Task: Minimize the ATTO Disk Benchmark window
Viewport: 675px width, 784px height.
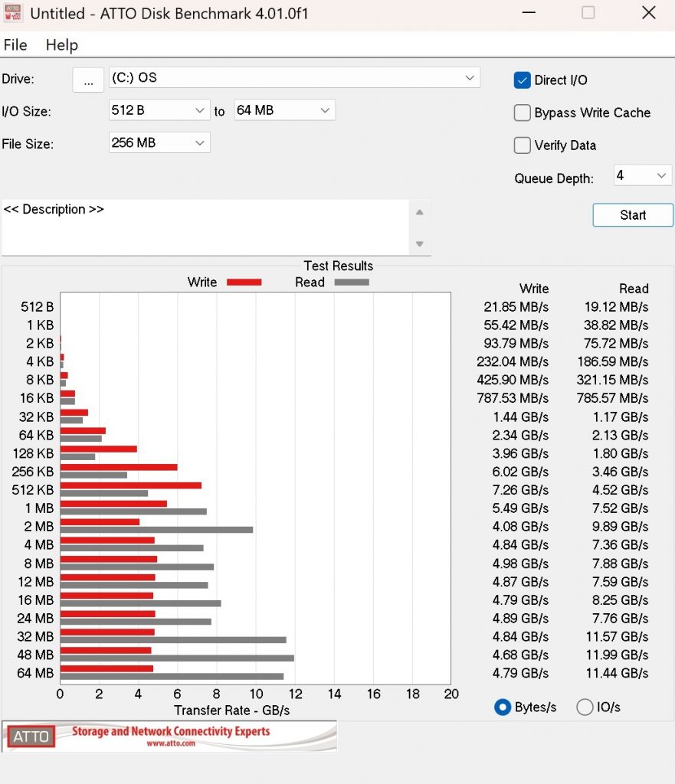Action: 529,13
